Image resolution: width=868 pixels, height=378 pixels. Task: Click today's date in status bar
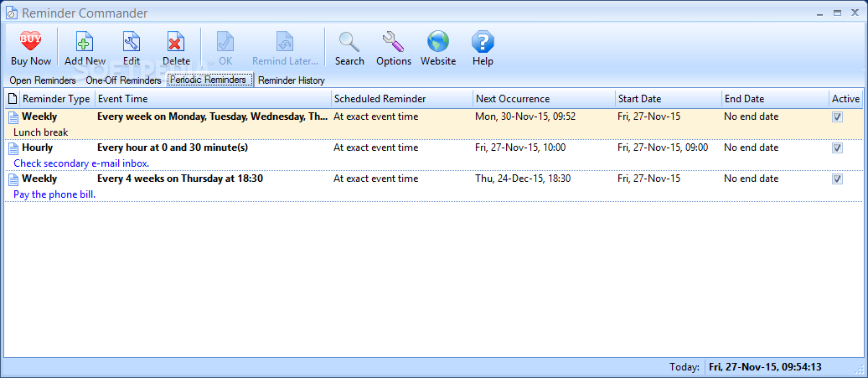coord(765,367)
